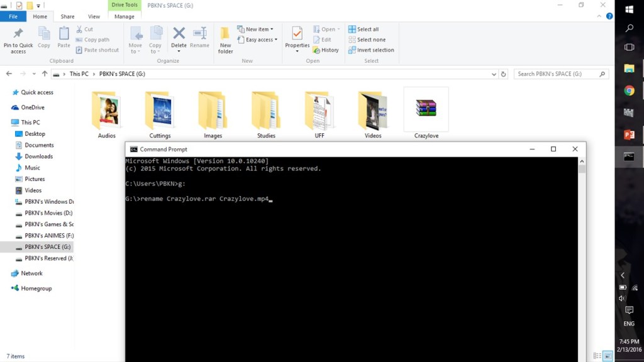This screenshot has width=644, height=362.
Task: Open PowerPoint from the taskbar
Action: pos(629,135)
